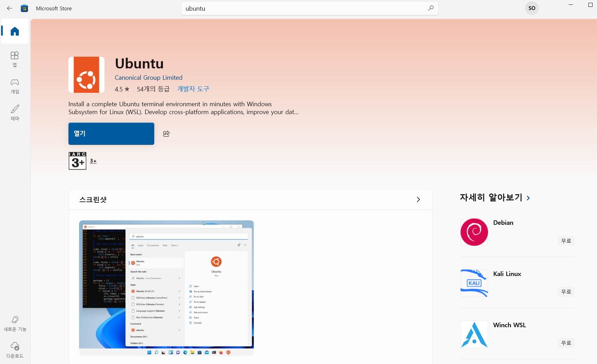
Task: Click the Kali Linux app icon
Action: click(x=474, y=283)
